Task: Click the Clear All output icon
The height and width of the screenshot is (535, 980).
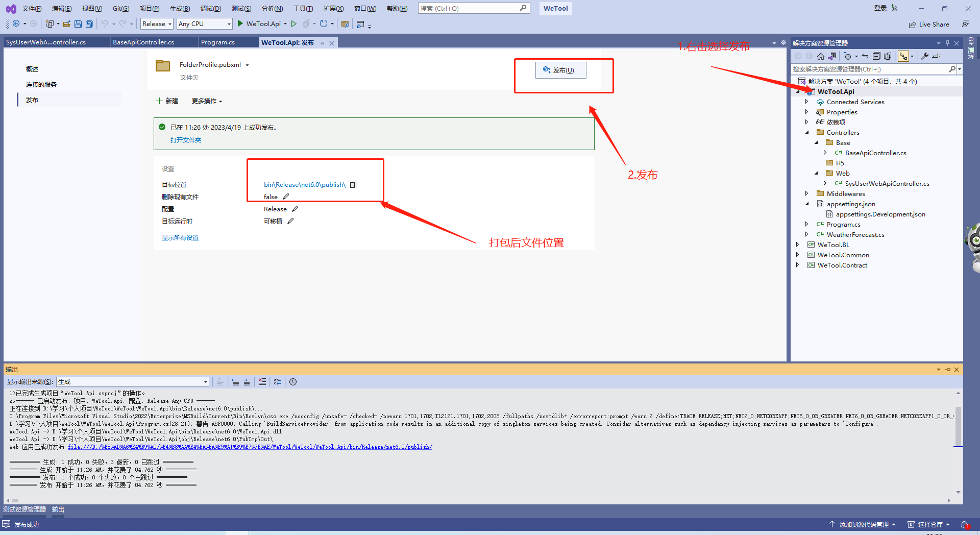Action: [262, 381]
